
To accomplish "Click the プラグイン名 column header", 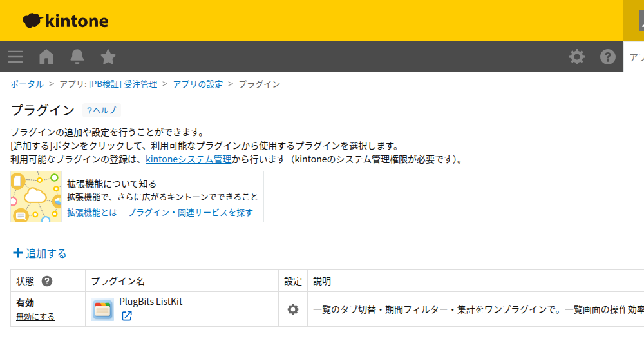I will (118, 281).
